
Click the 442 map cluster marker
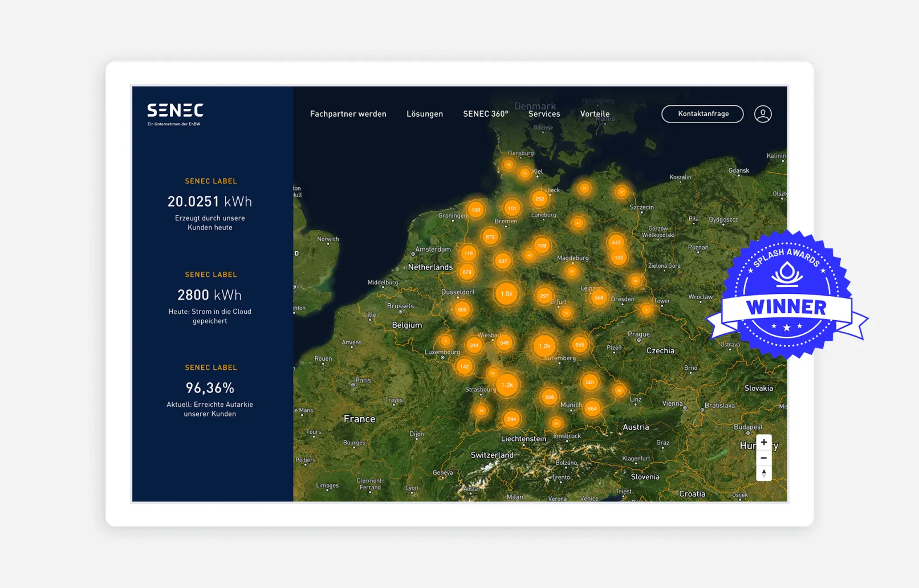pyautogui.click(x=616, y=242)
